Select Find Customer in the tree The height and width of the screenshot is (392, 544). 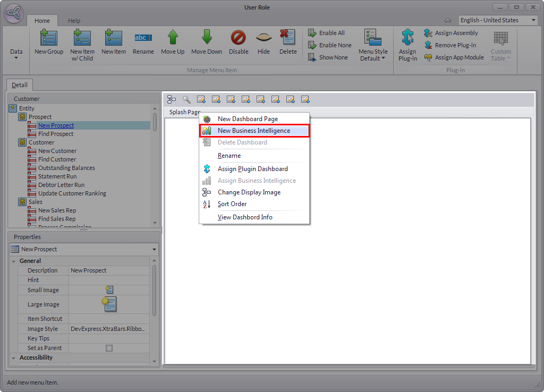click(x=57, y=159)
